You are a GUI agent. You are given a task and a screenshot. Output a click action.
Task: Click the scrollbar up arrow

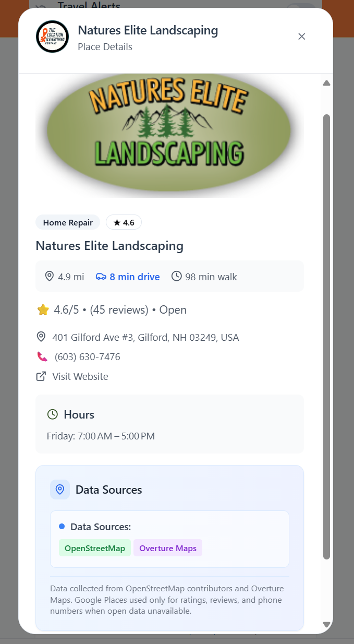pyautogui.click(x=327, y=83)
